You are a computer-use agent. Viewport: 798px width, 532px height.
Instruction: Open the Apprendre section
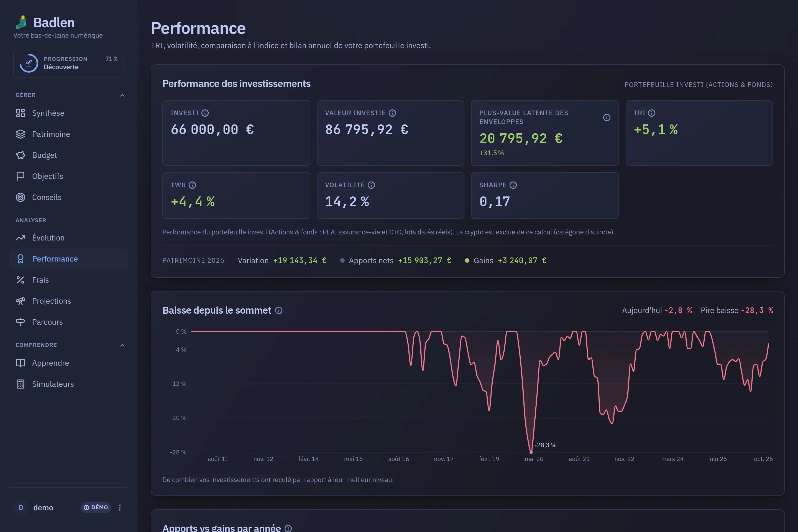68,363
